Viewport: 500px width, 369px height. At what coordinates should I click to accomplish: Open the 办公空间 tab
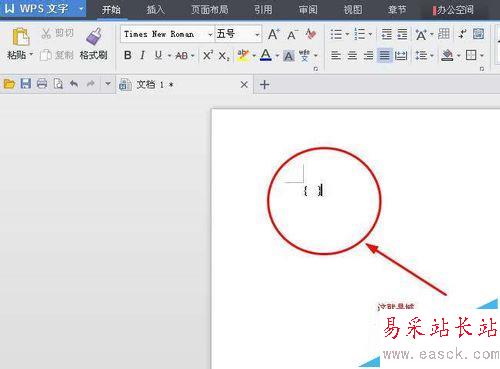tap(453, 10)
